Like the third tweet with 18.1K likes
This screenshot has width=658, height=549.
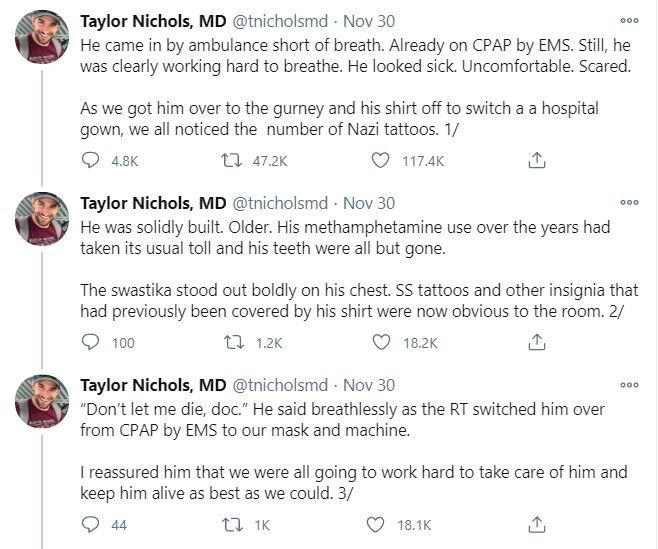click(x=380, y=524)
